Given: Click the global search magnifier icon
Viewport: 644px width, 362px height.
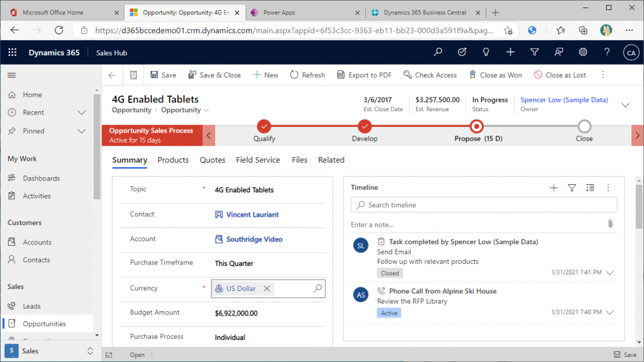Looking at the screenshot, I should (438, 52).
